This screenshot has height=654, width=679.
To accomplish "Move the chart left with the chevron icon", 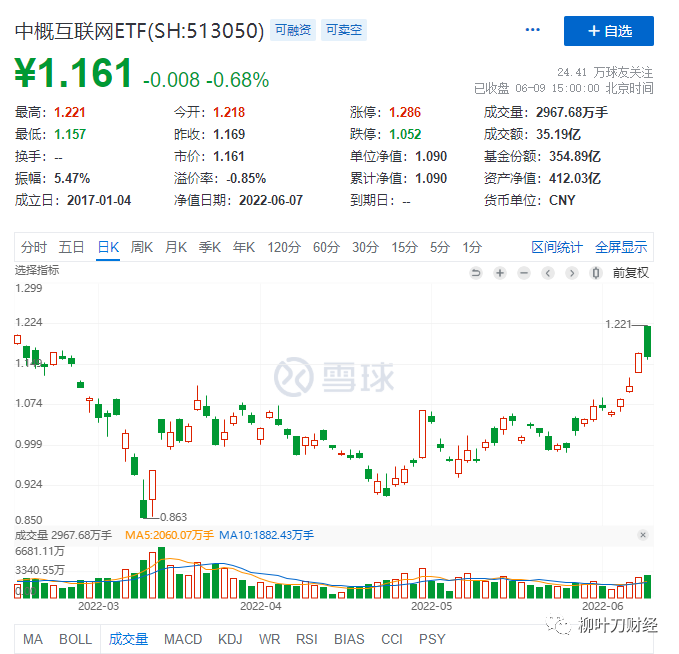I will pyautogui.click(x=548, y=273).
